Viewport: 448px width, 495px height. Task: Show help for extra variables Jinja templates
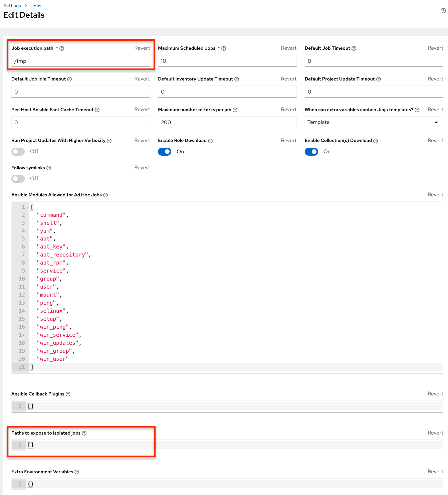tap(417, 110)
